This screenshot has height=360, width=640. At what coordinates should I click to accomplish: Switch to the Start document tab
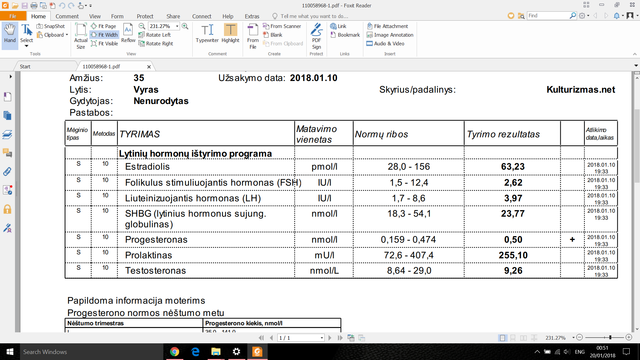[25, 66]
